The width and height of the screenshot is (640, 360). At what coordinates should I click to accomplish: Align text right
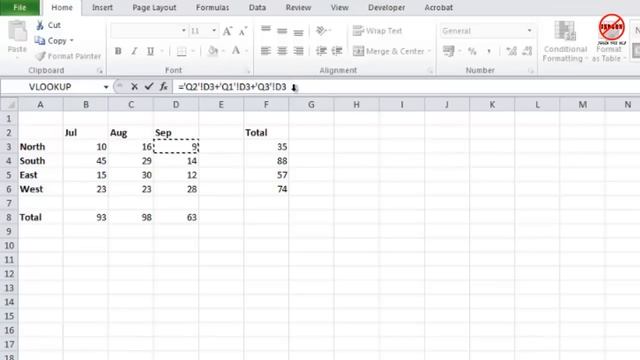(298, 51)
